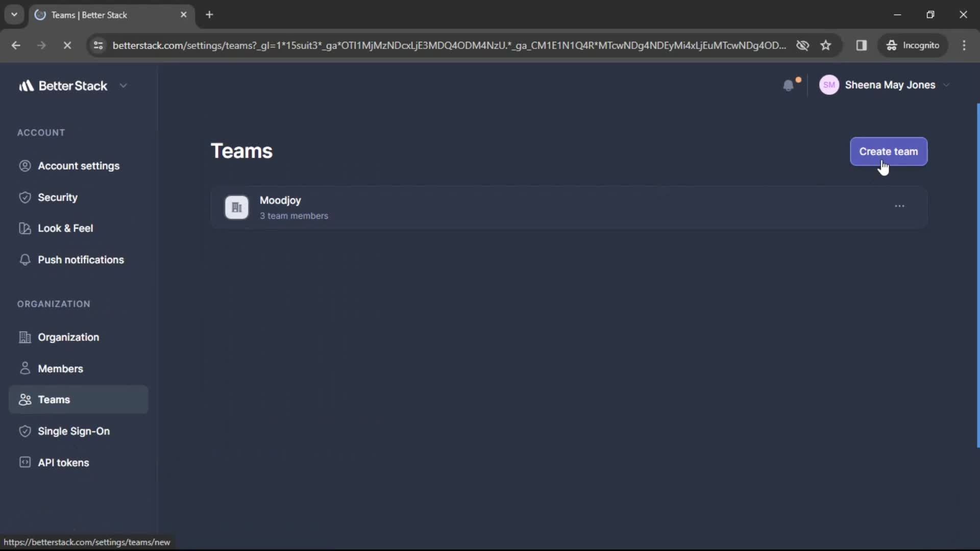Click the notifications bell icon

pos(789,85)
